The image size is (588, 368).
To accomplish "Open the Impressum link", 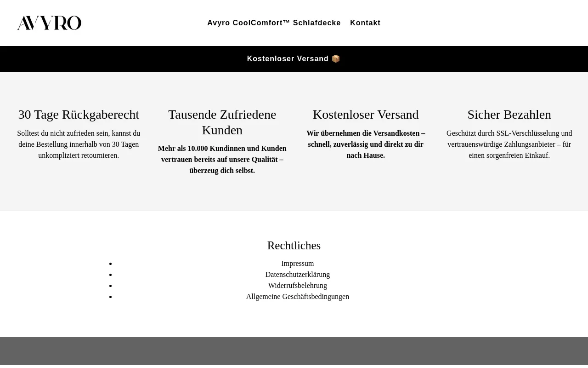I will click(x=298, y=264).
